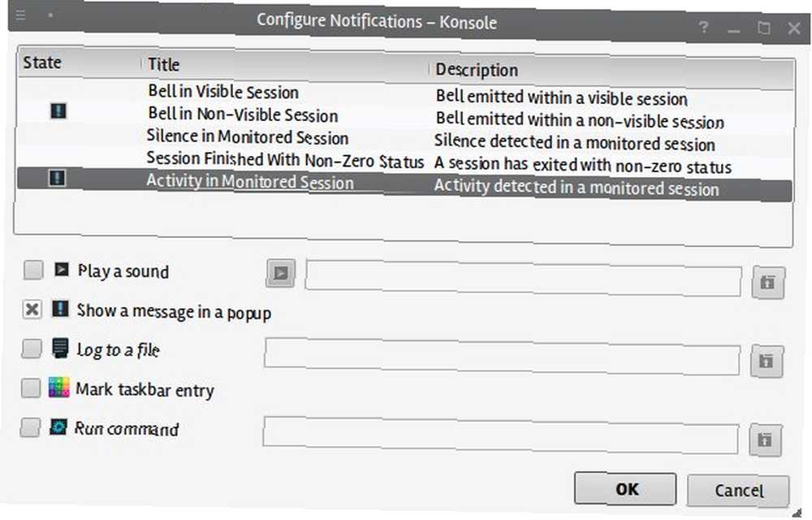This screenshot has width=812, height=520.
Task: Click the popup state icon on Activity row
Action: click(57, 178)
